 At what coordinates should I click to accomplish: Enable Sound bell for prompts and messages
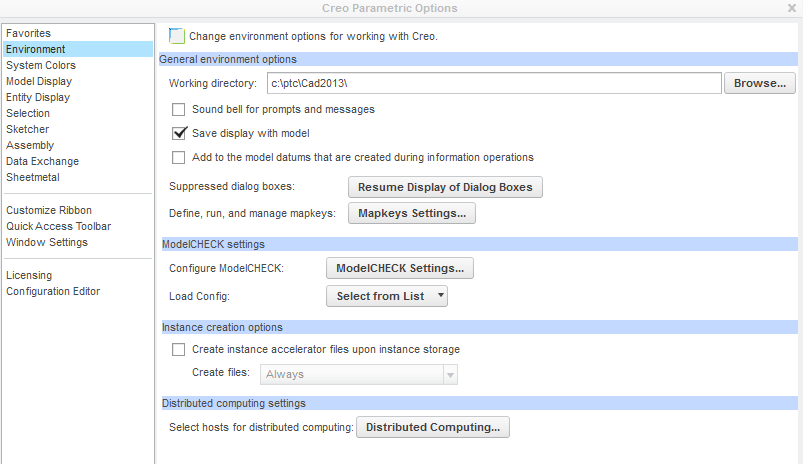178,110
